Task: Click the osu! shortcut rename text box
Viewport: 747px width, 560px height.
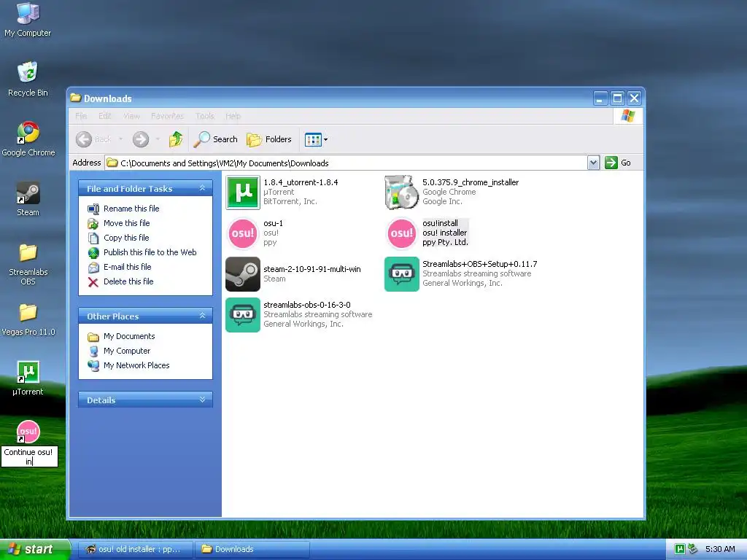Action: click(x=29, y=456)
